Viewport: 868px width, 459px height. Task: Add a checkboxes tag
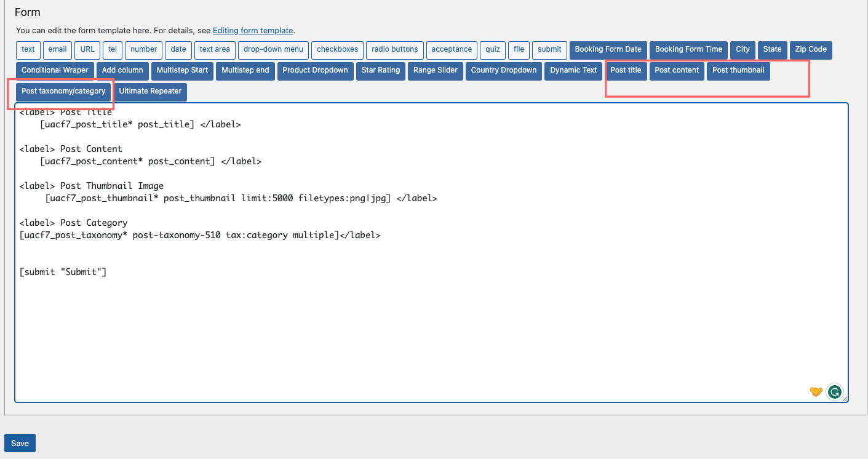coord(337,50)
